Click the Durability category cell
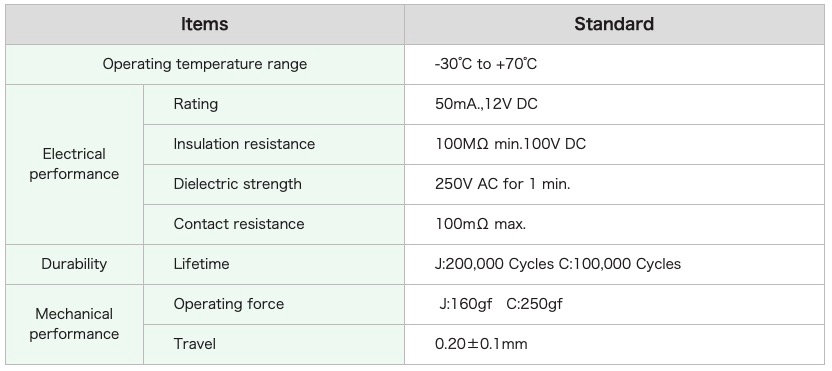This screenshot has width=832, height=371. click(74, 264)
